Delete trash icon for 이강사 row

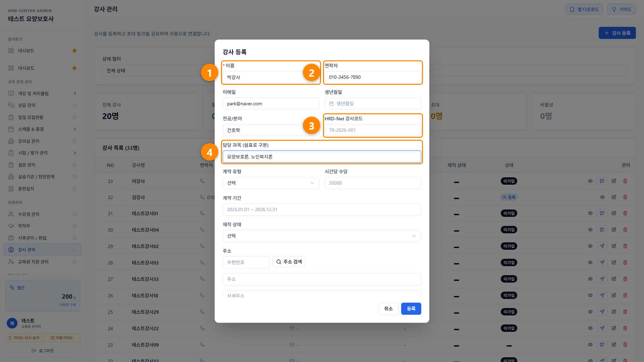625,181
